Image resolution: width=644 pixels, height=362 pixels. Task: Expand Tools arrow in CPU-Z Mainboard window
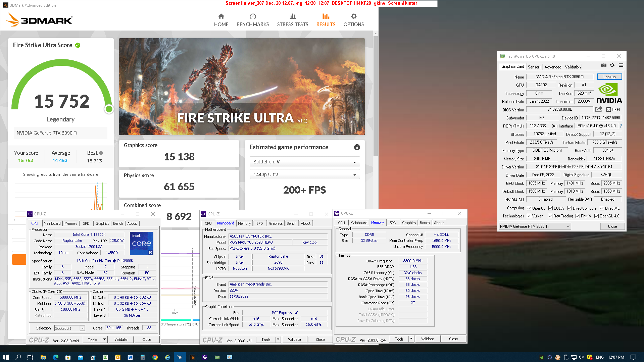[278, 340]
